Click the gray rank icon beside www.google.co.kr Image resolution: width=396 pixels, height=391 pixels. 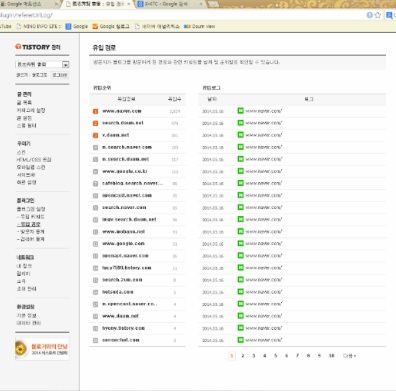(x=95, y=172)
